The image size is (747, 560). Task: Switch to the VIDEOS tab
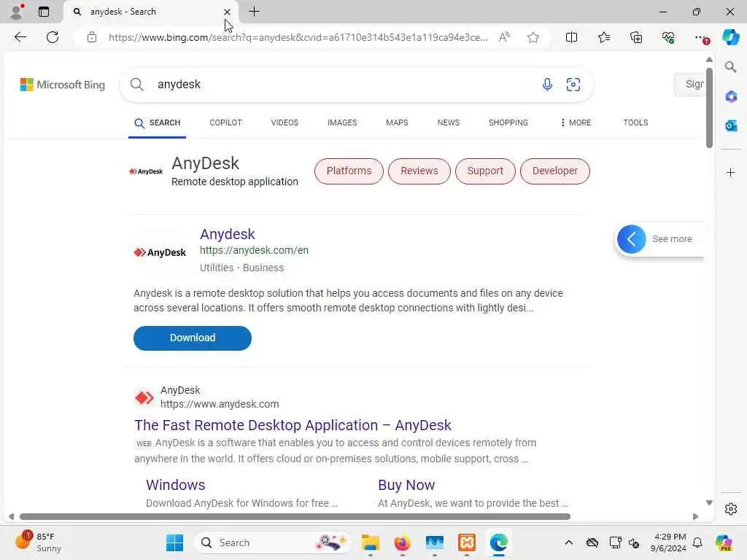click(x=285, y=122)
